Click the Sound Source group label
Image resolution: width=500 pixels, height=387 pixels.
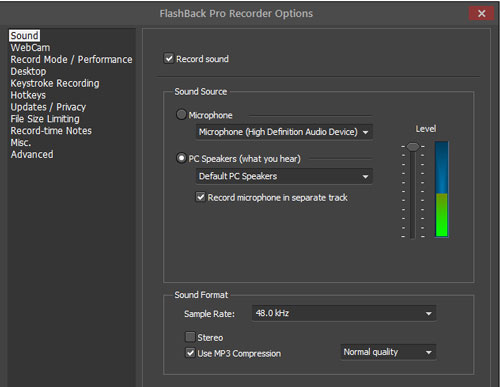(x=201, y=92)
